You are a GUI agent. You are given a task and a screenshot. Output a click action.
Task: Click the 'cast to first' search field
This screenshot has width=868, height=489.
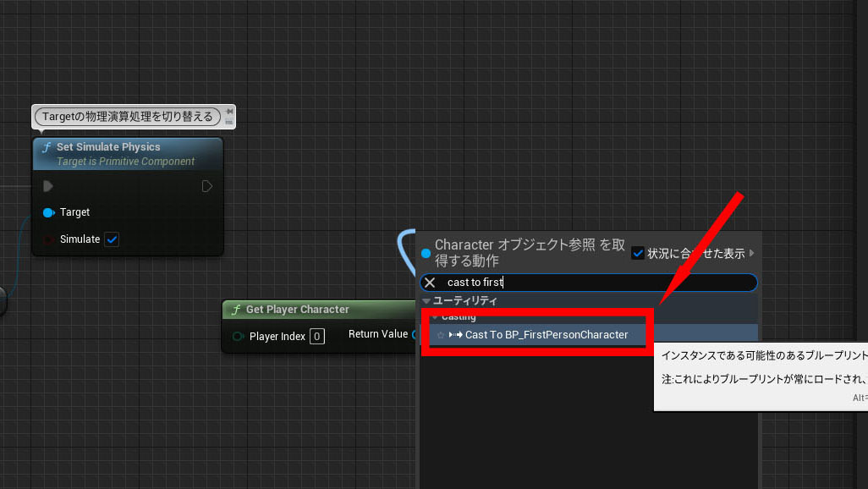point(592,283)
